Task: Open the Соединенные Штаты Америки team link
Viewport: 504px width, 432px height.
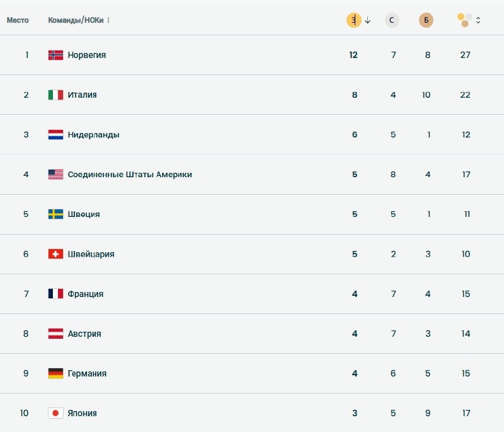Action: [x=130, y=174]
